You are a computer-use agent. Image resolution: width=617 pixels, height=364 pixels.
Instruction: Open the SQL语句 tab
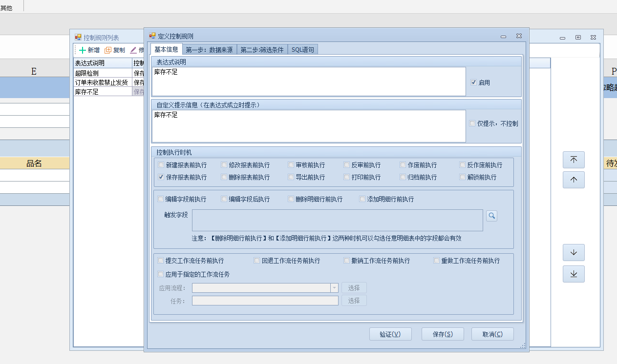[303, 50]
